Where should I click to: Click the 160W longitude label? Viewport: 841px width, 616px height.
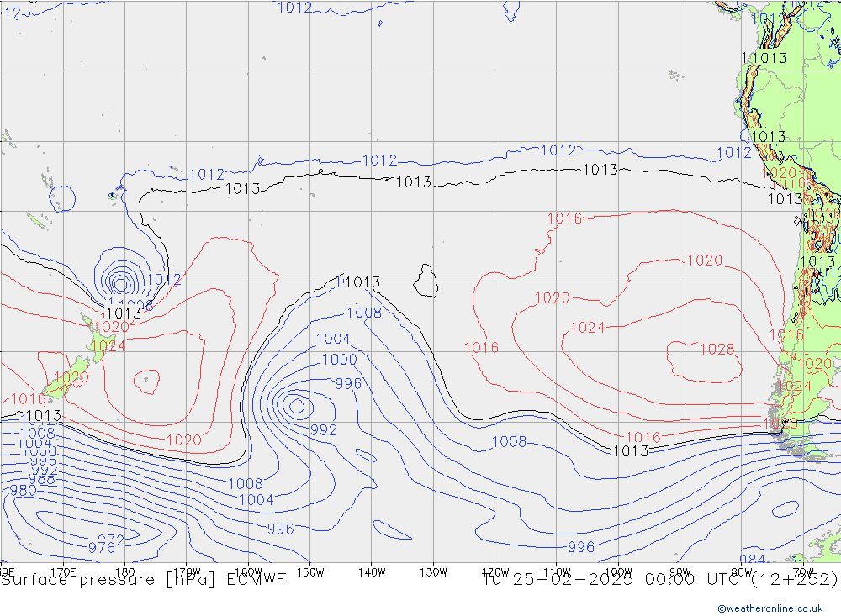(248, 572)
